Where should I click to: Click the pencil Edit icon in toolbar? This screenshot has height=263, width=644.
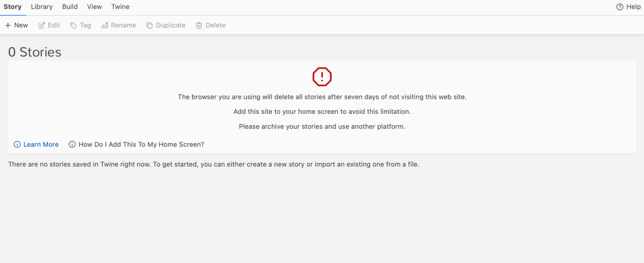click(42, 25)
